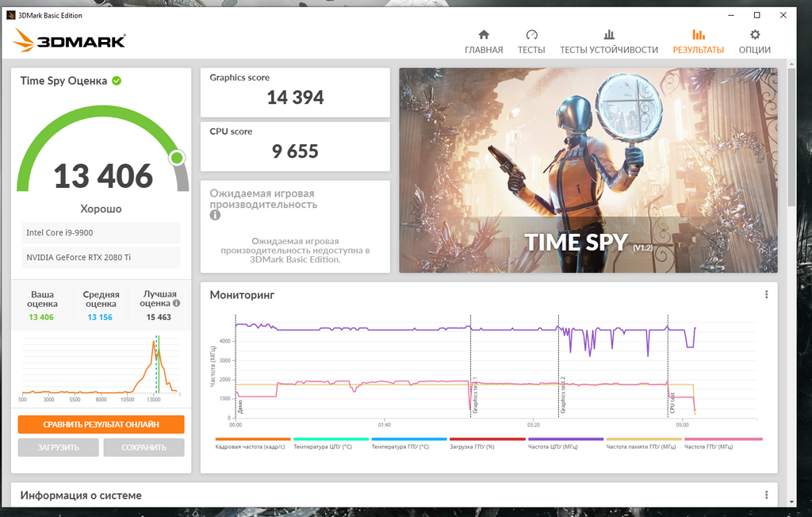Click the CPU score value 9 655
The width and height of the screenshot is (812, 517).
click(295, 151)
